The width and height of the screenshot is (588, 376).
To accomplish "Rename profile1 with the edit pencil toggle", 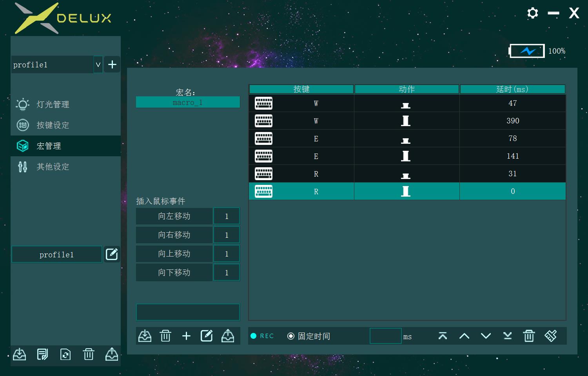I will coord(112,254).
